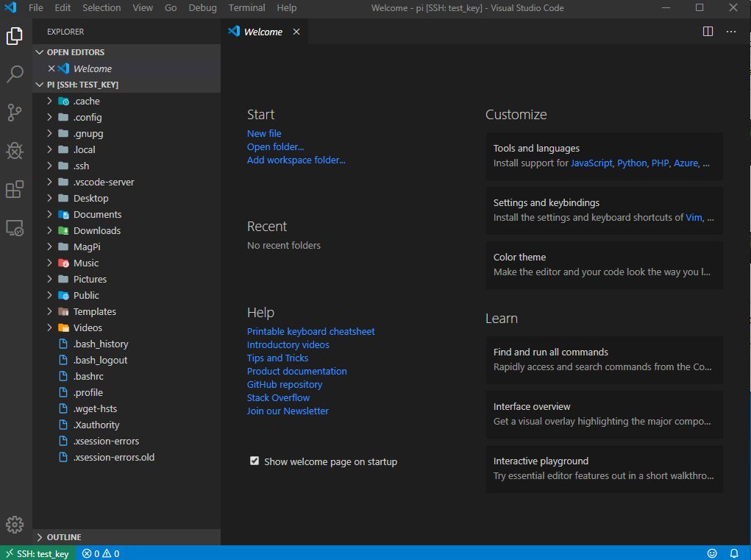The height and width of the screenshot is (560, 751).
Task: Uncheck Show welcome page on startup
Action: click(x=255, y=461)
